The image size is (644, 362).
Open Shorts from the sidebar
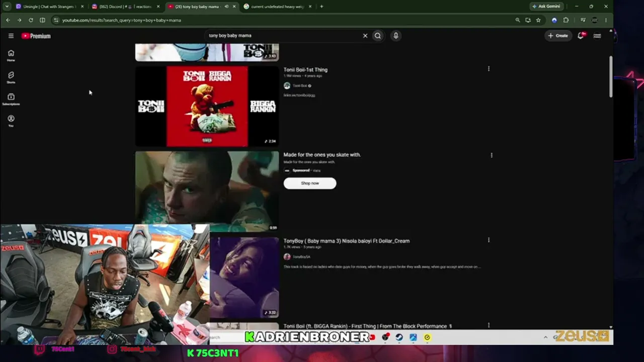[11, 77]
